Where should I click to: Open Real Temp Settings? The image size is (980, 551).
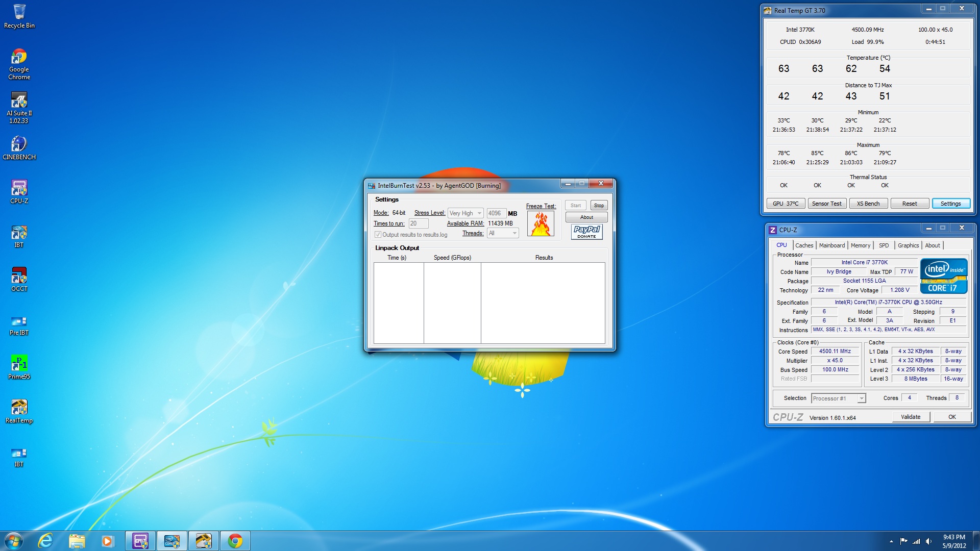(950, 204)
